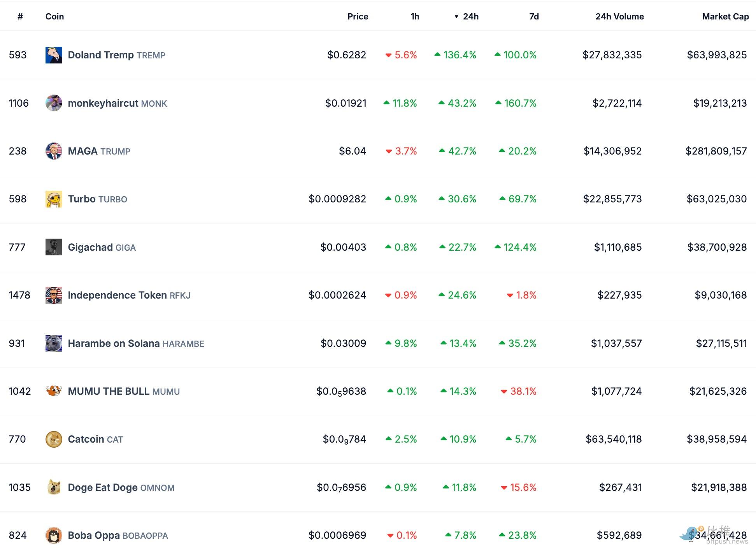
Task: Click the Doland Tremp coin logo
Action: click(x=54, y=55)
